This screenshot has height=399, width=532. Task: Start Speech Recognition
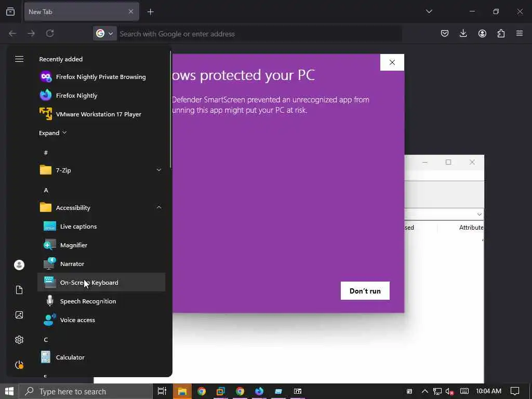[x=101, y=301]
